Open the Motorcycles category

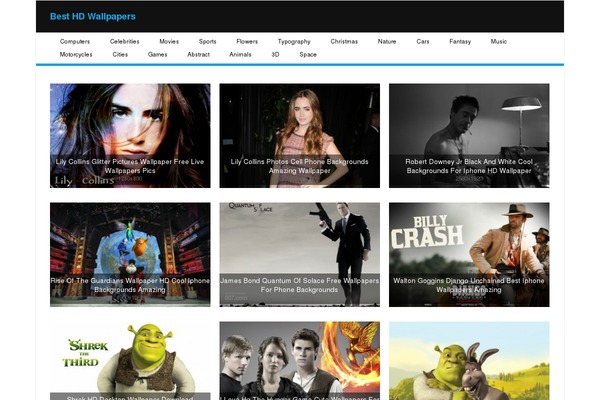point(76,54)
